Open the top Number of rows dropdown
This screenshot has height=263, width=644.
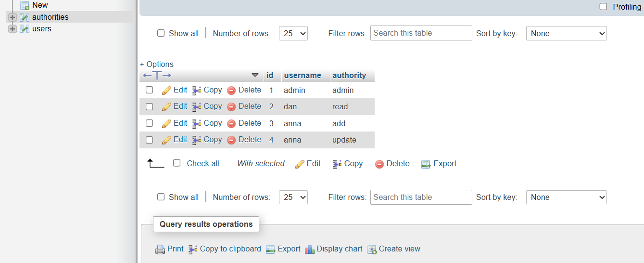pyautogui.click(x=293, y=33)
